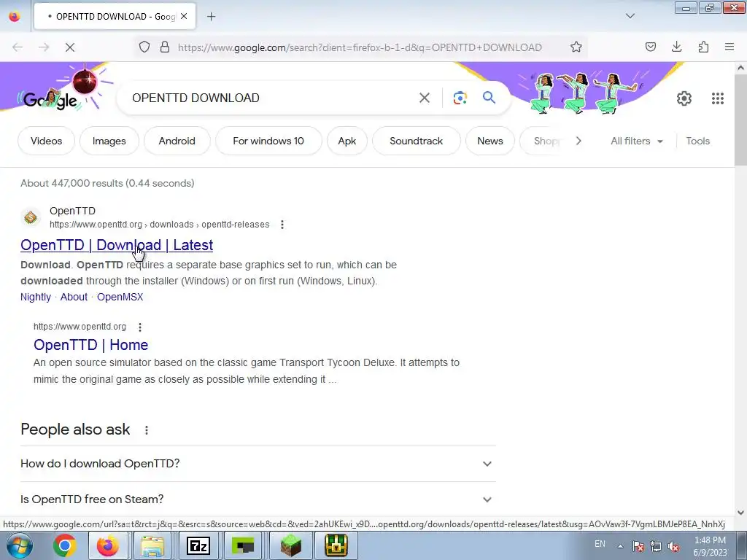
Task: Open a new tab with the plus button
Action: 211,17
